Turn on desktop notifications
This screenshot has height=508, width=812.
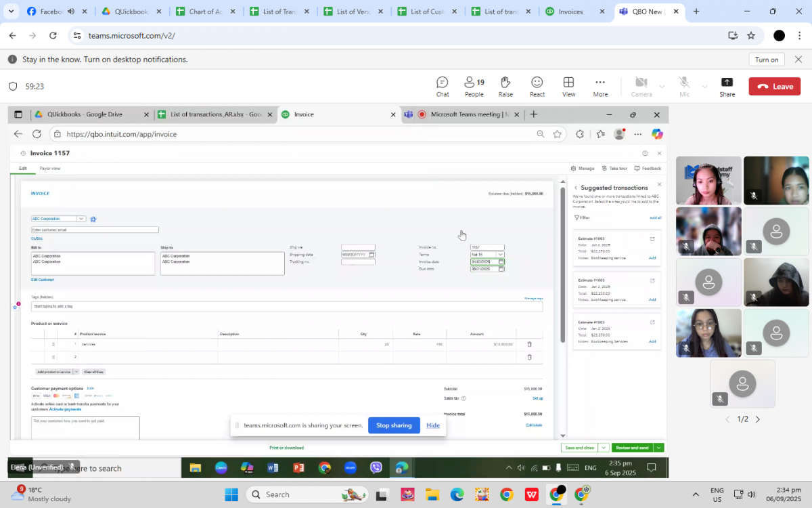click(x=766, y=60)
